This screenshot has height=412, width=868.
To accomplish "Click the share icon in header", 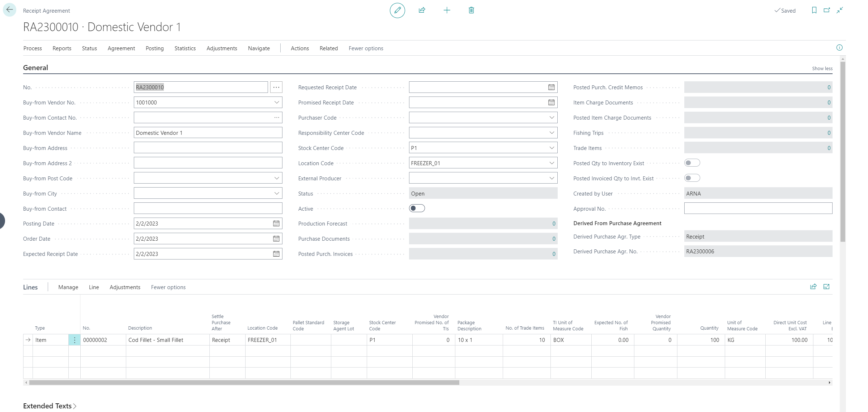I will (x=422, y=10).
